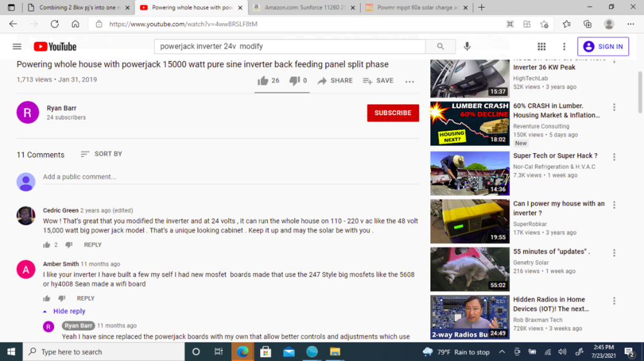Open File Explorer from taskbar
This screenshot has height=361, width=644.
[x=335, y=352]
